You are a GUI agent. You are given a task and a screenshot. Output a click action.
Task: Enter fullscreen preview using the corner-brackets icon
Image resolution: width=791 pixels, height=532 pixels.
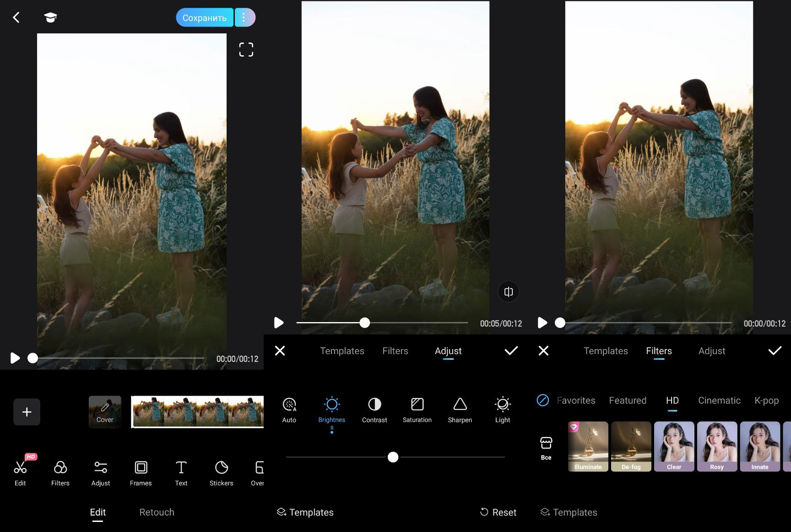point(246,49)
